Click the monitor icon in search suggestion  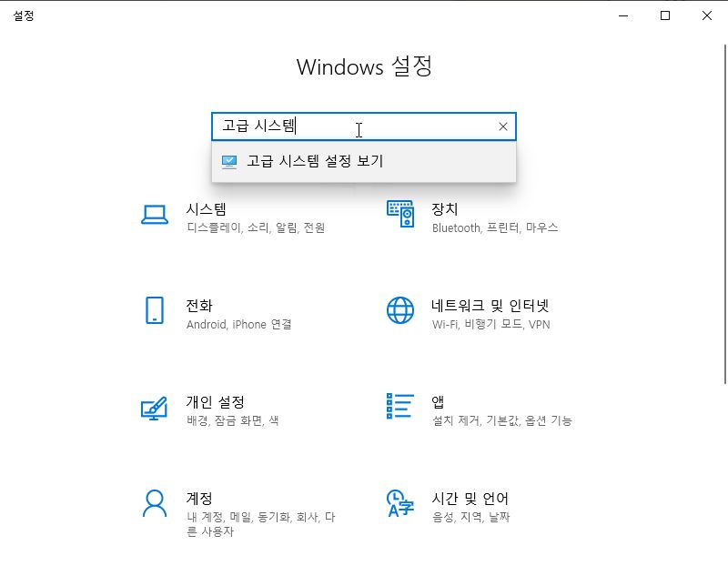(x=229, y=162)
